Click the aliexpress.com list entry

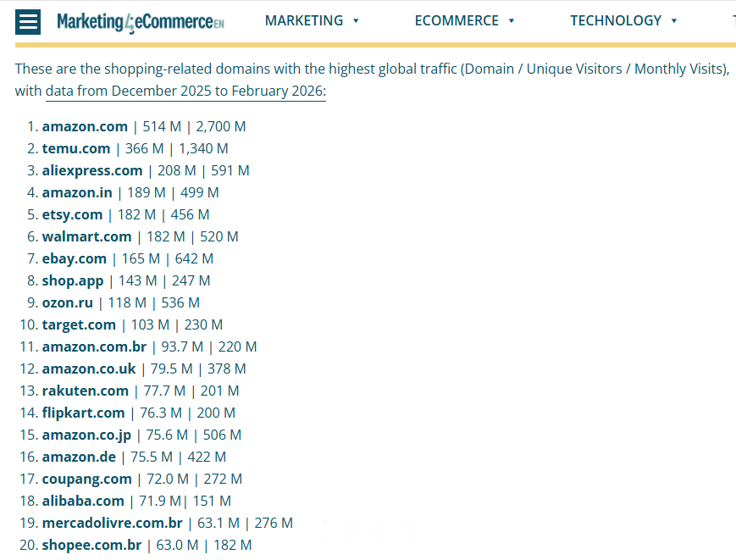[146, 171]
